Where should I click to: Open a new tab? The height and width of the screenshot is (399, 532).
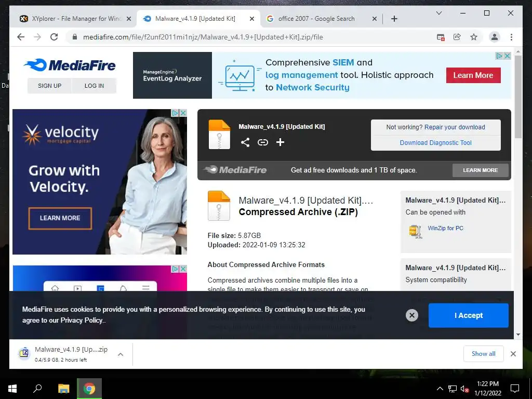(394, 19)
